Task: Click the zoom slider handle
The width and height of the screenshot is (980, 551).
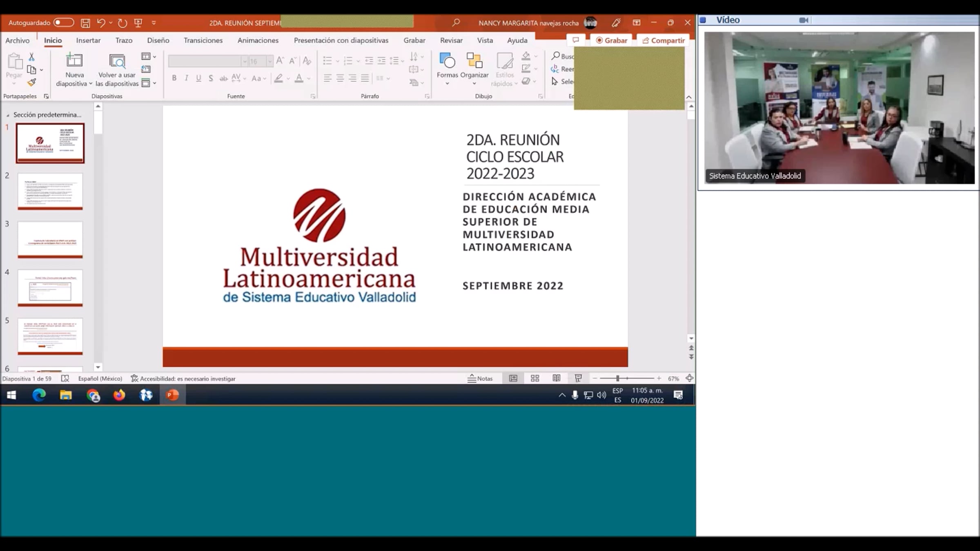Action: pyautogui.click(x=618, y=378)
